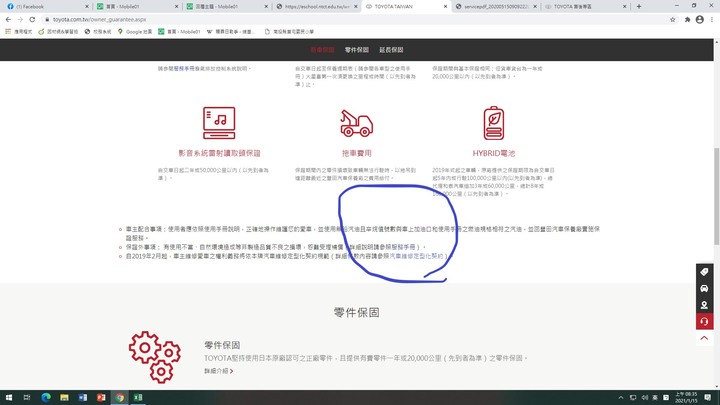Click the 零件保固 section heading
Viewport: 720px width, 405px height.
356,313
